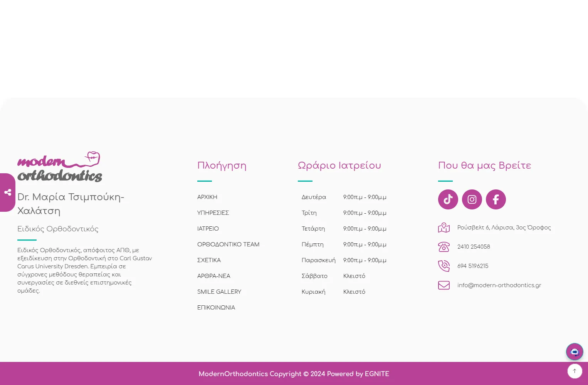This screenshot has width=588, height=385.
Task: Open the ΕΠΙΚΟΙΝΩΝΙΑ contact link
Action: click(x=216, y=308)
